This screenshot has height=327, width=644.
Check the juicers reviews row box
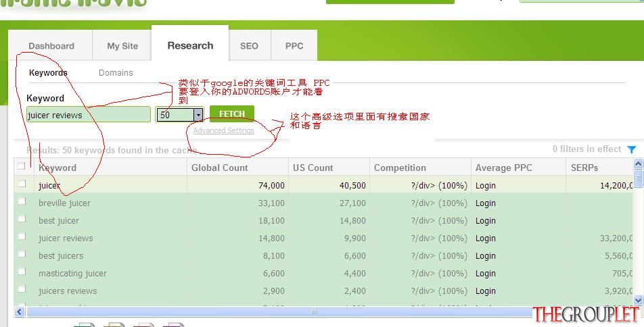coord(22,289)
